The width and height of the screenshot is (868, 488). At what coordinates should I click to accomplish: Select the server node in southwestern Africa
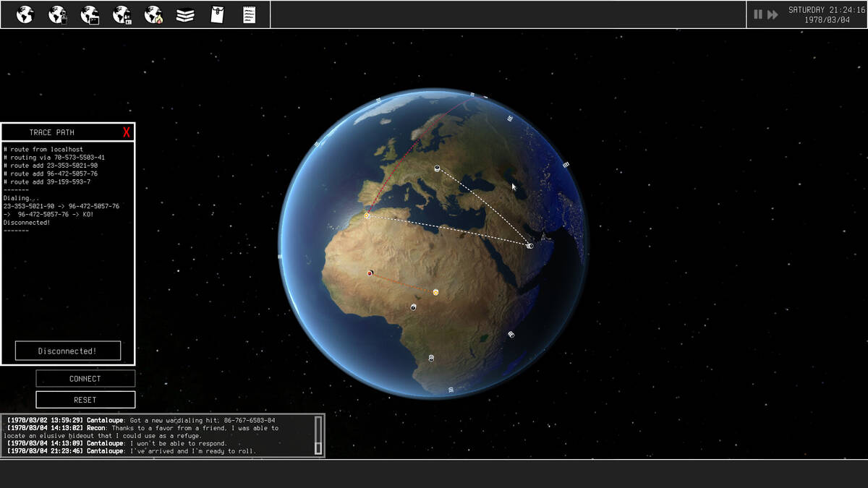point(431,358)
